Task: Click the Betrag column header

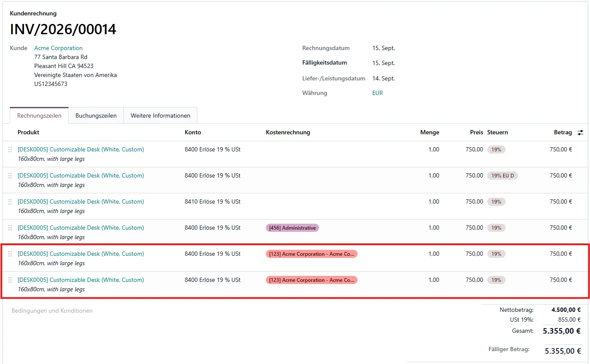Action: 563,132
